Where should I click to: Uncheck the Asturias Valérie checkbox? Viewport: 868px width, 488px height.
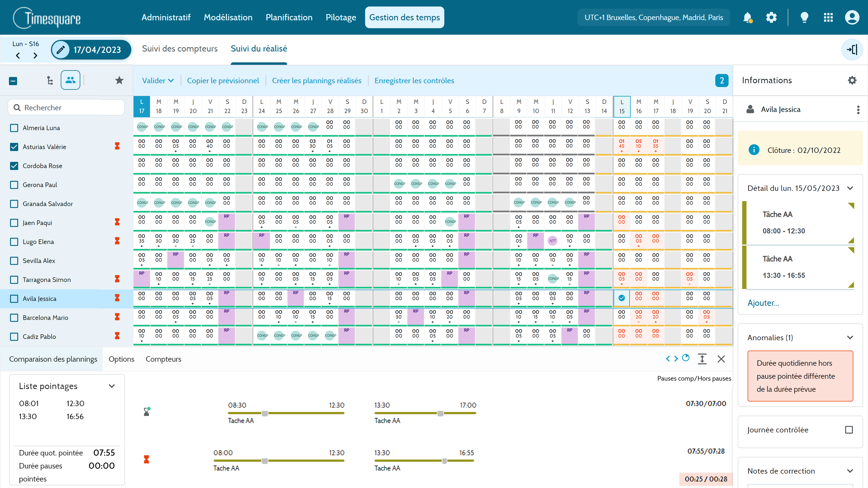(x=14, y=147)
